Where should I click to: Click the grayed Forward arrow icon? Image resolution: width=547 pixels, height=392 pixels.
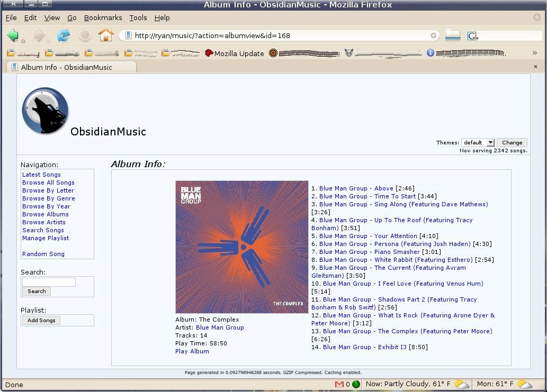pos(39,35)
